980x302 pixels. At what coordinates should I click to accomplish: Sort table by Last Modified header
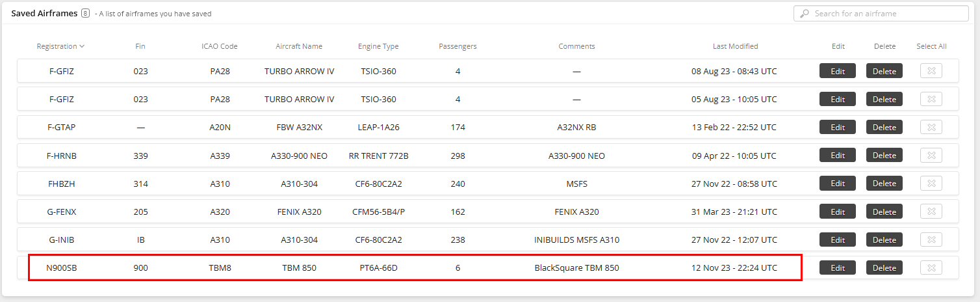pos(735,46)
